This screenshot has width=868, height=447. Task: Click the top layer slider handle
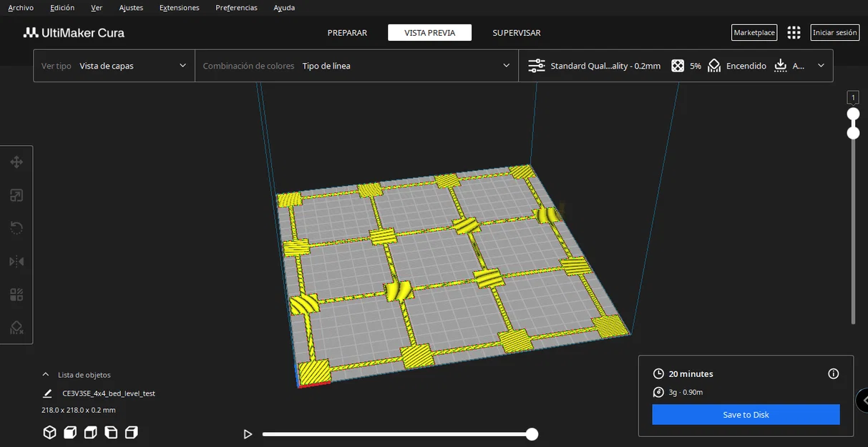pos(853,114)
